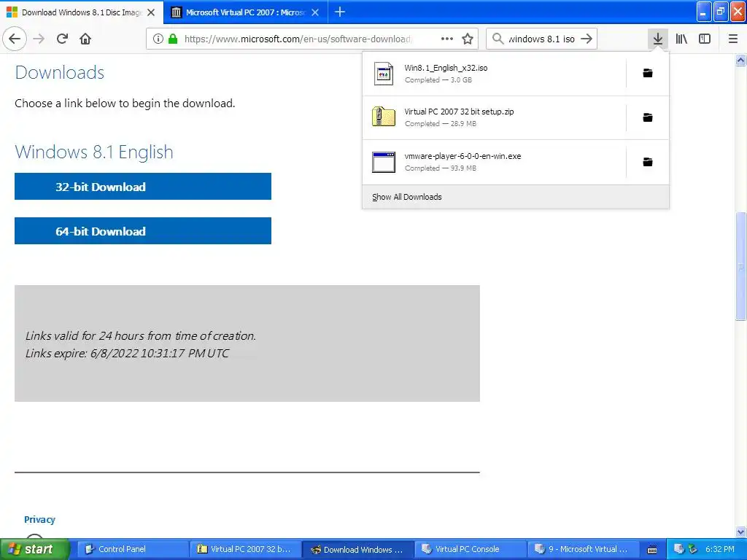This screenshot has width=747, height=560.
Task: Switch to Download Windows 8.1 Disc Image tab
Action: [82, 12]
